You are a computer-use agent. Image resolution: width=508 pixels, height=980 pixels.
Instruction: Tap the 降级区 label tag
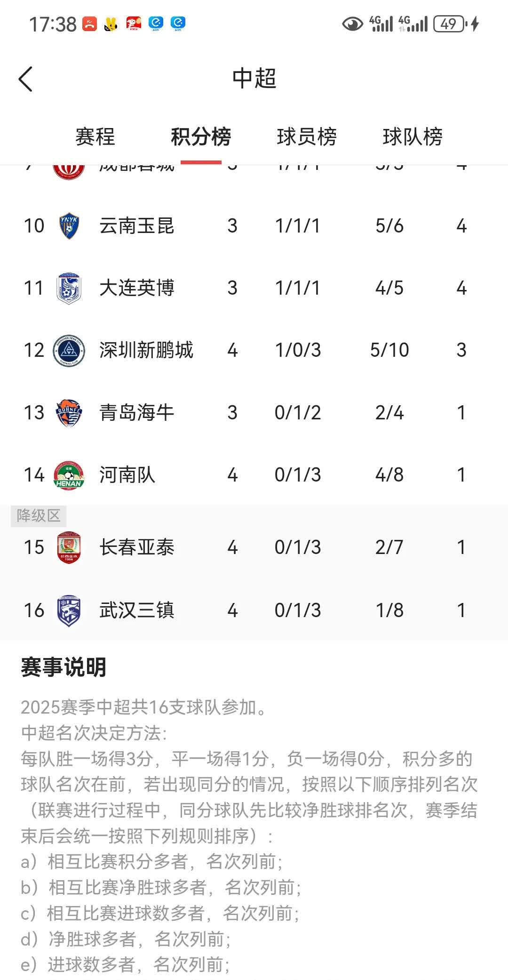tap(39, 515)
